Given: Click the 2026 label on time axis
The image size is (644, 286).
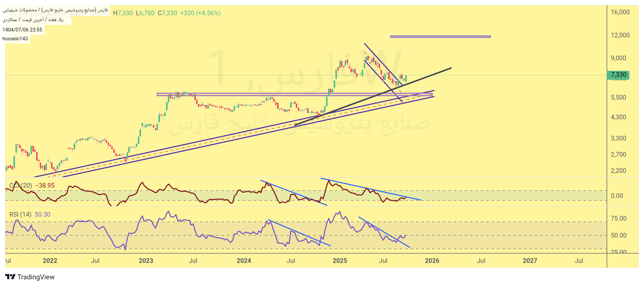Looking at the screenshot, I should (x=432, y=261).
